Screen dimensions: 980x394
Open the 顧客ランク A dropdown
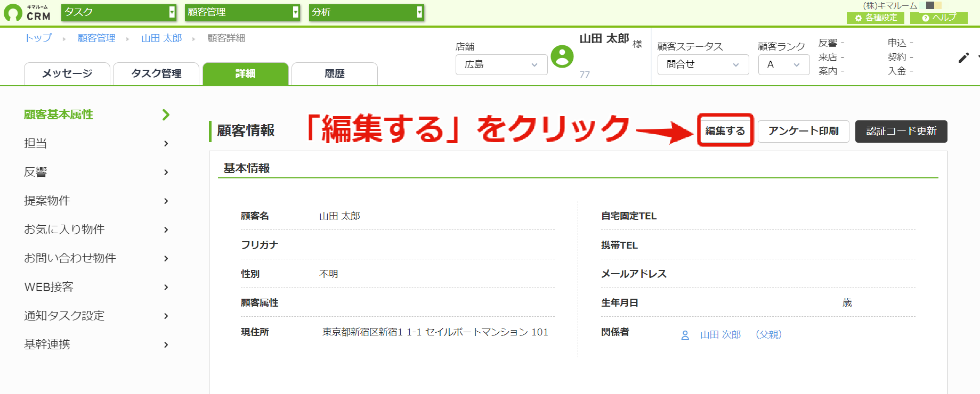[x=784, y=64]
